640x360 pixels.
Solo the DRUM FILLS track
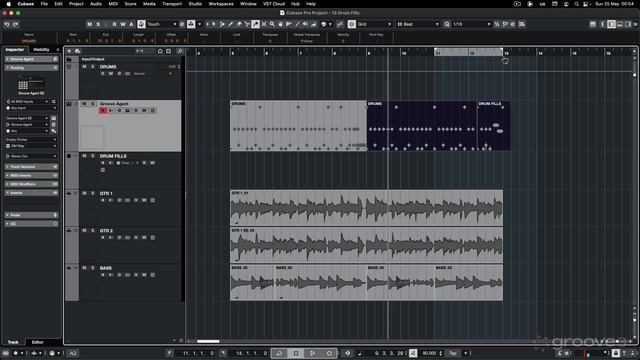(93, 156)
